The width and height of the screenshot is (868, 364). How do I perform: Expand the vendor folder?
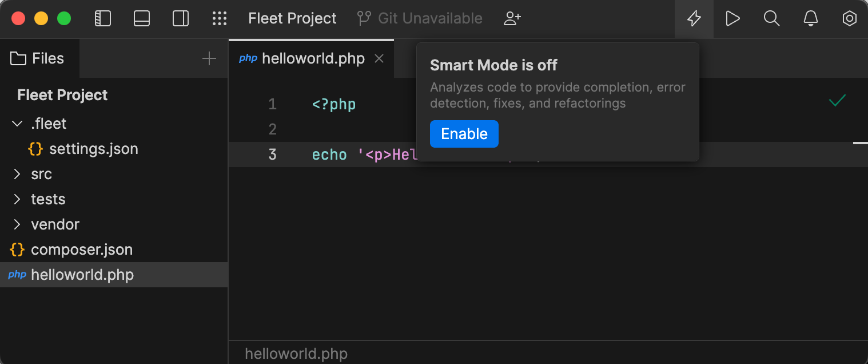pos(16,224)
